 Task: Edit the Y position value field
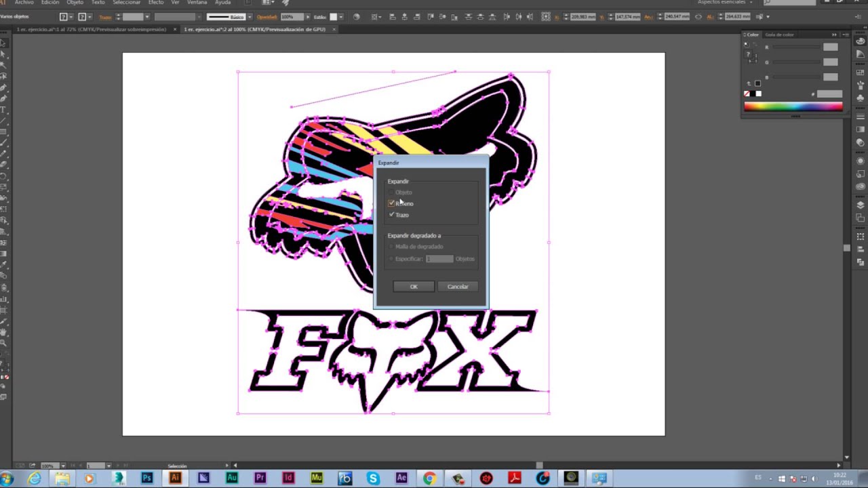(628, 17)
